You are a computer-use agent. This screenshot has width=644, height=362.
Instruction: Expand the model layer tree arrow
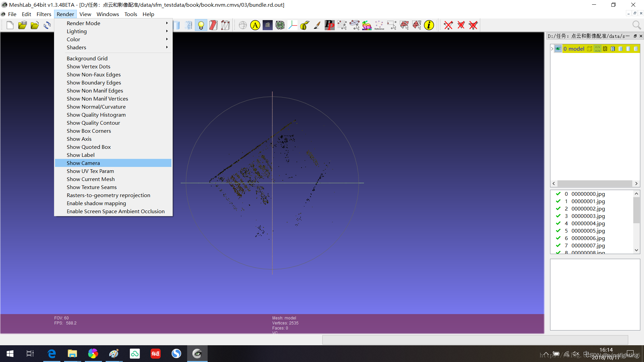coord(552,49)
